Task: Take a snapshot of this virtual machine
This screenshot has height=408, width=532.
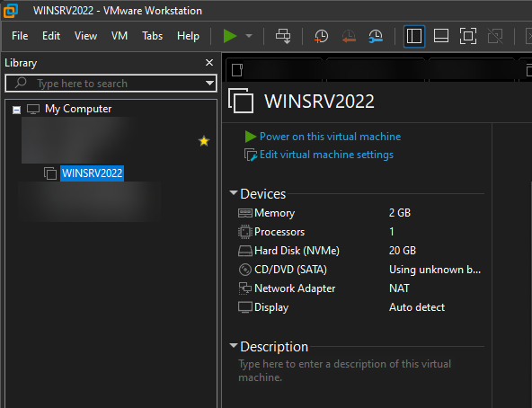Action: (x=321, y=36)
